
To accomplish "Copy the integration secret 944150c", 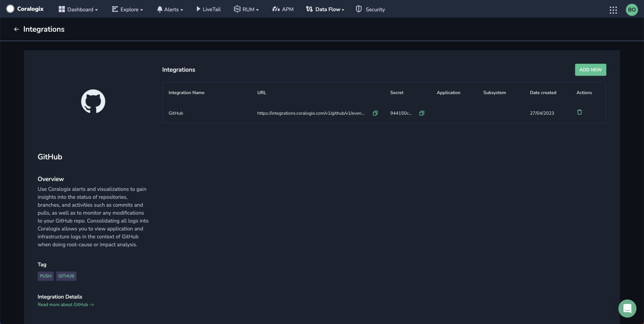I will (x=422, y=113).
